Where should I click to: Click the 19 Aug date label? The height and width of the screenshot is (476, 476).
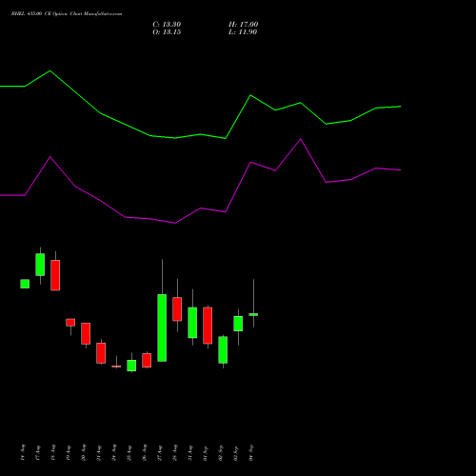(x=69, y=452)
